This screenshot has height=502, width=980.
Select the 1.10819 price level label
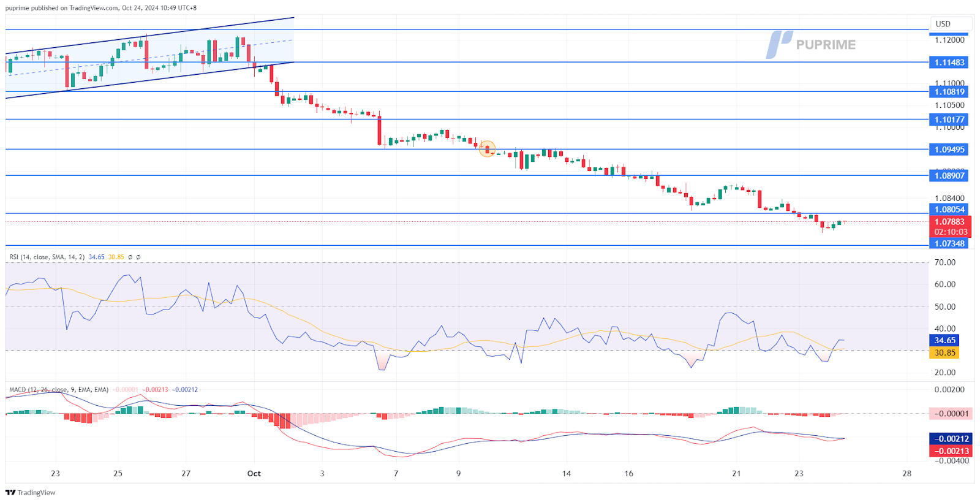click(x=949, y=92)
